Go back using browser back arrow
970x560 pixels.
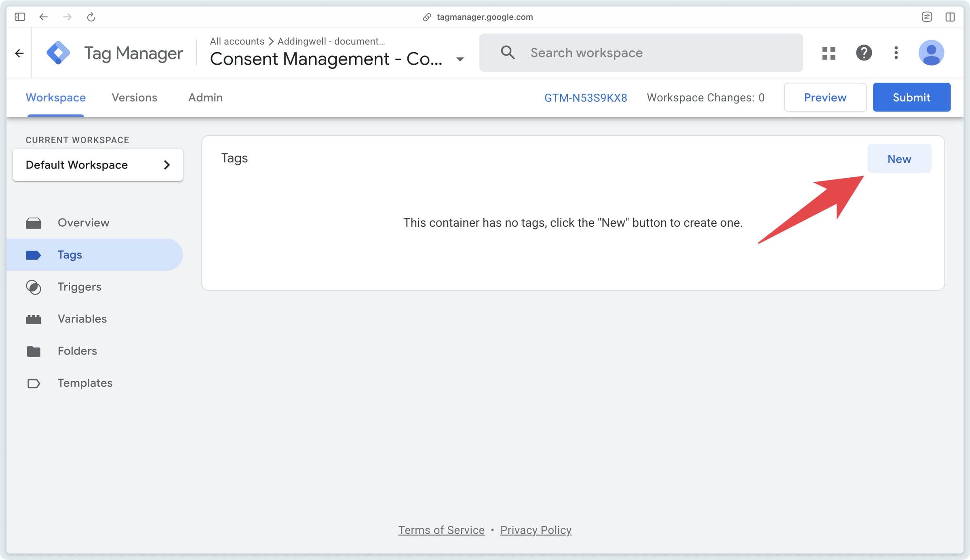coord(43,17)
